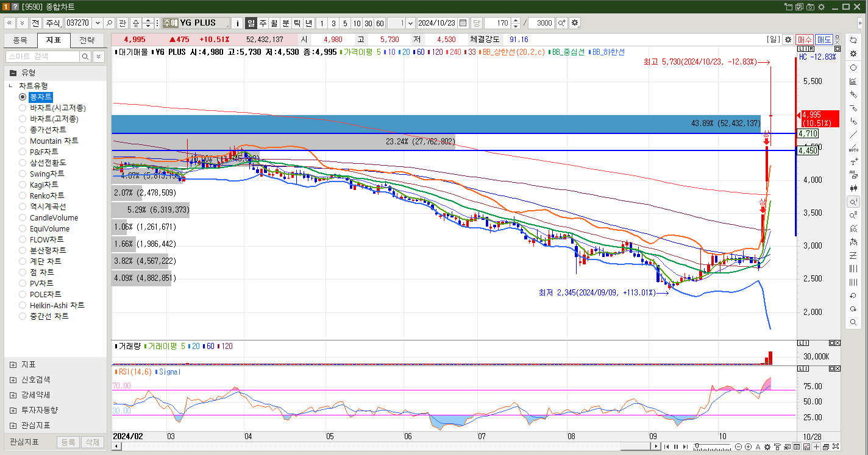Expand the 신호검색 section
This screenshot has width=868, height=455.
point(13,379)
